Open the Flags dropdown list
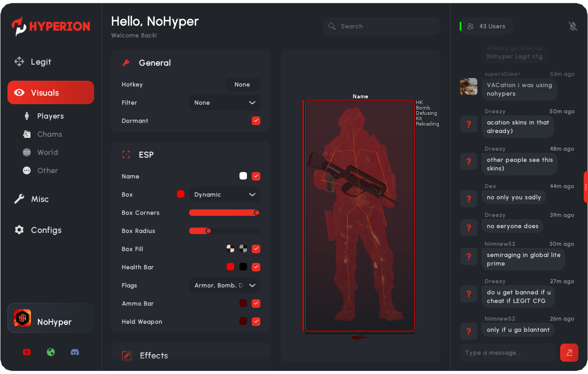 coord(225,285)
